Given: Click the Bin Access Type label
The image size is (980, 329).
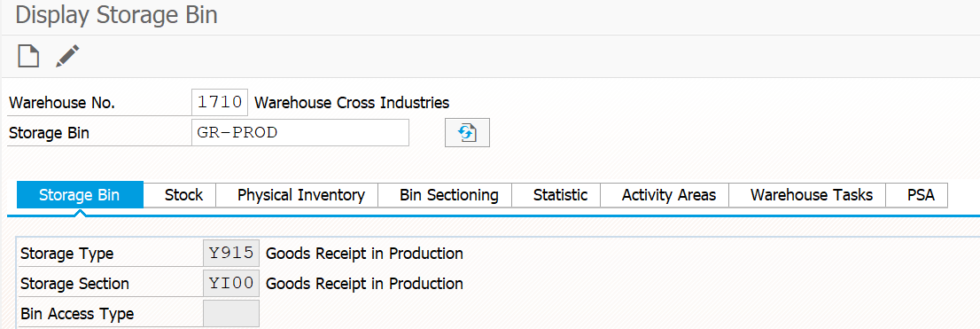Looking at the screenshot, I should pos(77,313).
